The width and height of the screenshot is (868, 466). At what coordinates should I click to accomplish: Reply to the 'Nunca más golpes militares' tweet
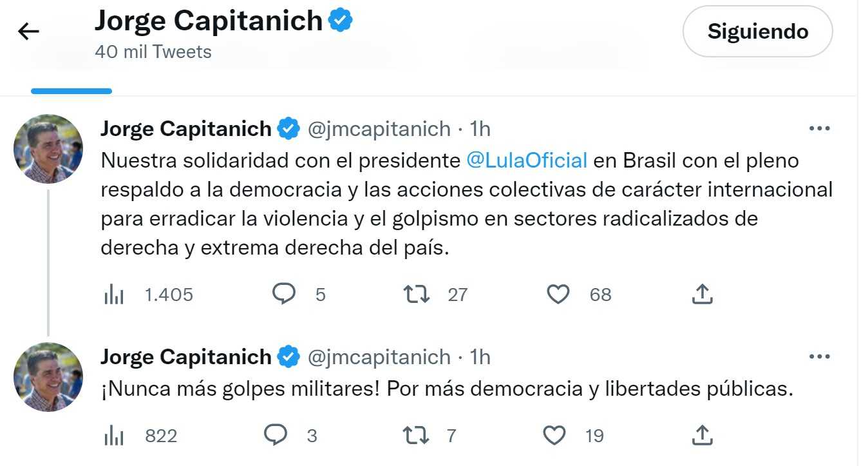coord(276,436)
